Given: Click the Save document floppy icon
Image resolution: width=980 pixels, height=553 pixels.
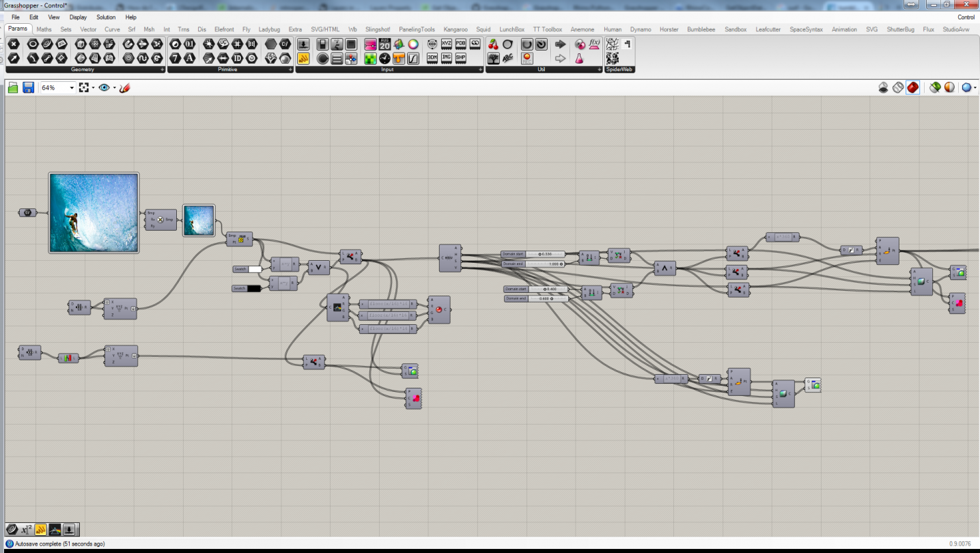Looking at the screenshot, I should 28,87.
